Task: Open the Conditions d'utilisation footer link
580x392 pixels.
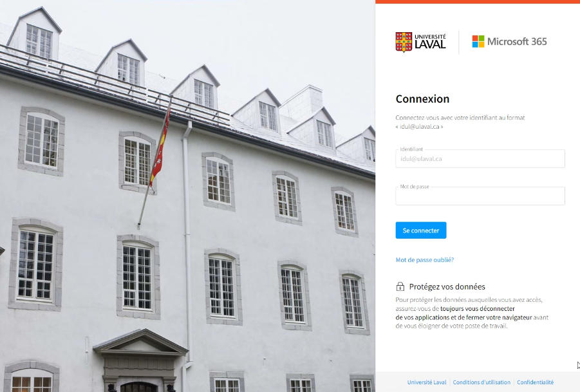Action: [482, 382]
